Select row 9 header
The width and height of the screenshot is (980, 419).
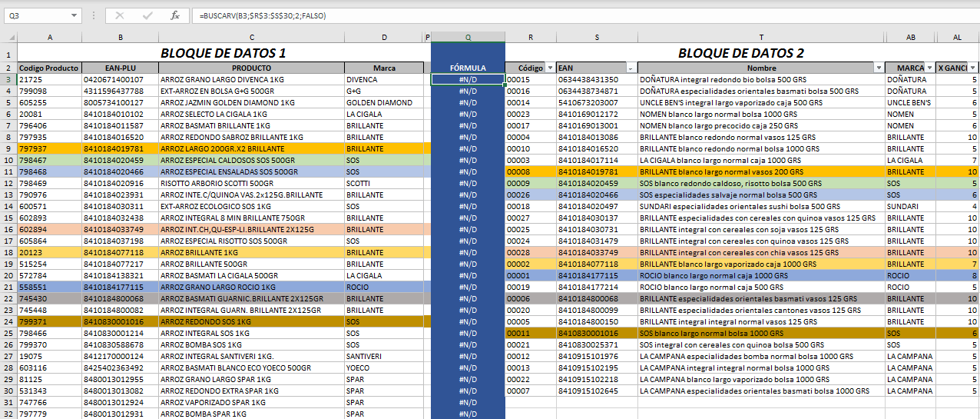pyautogui.click(x=8, y=148)
